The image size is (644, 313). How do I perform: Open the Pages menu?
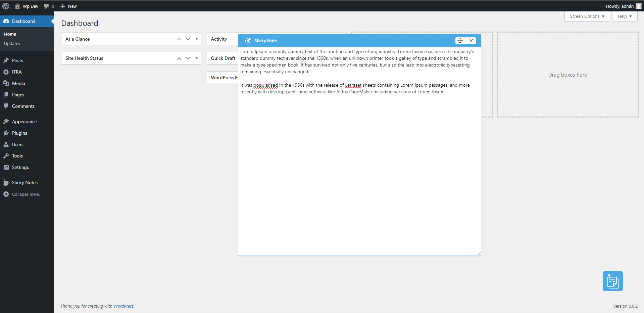(18, 95)
